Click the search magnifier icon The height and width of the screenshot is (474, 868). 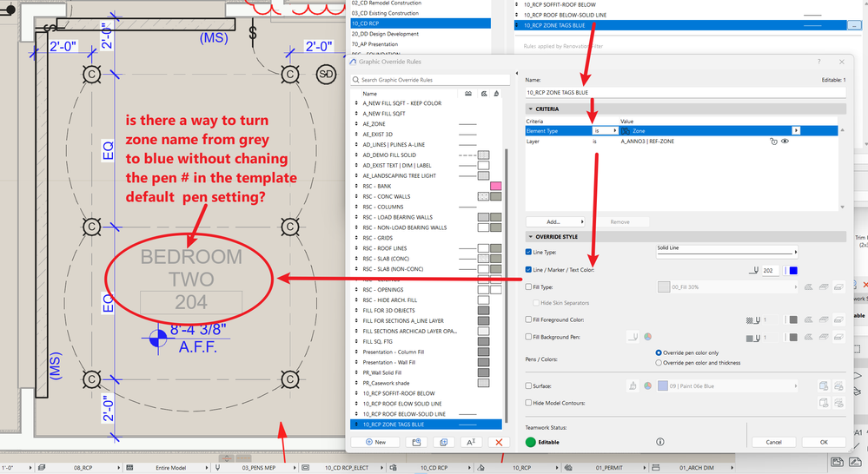pos(355,80)
